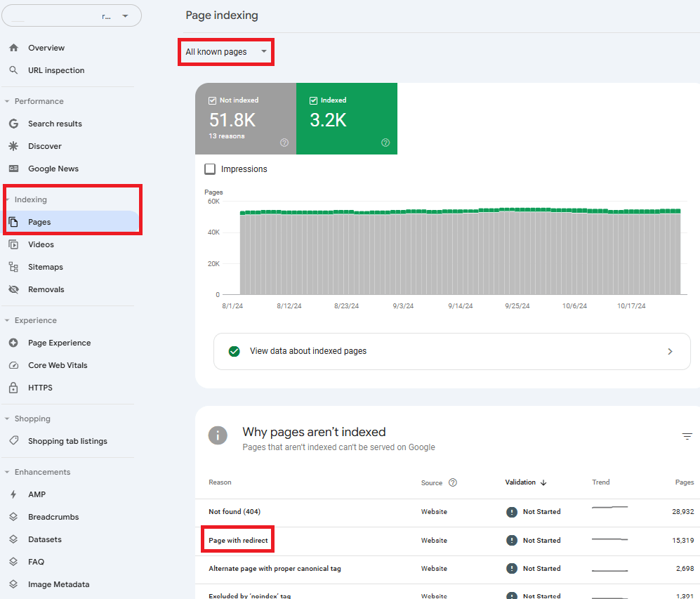This screenshot has height=599, width=700.
Task: Select Shopping tab listings menu item
Action: coord(67,441)
